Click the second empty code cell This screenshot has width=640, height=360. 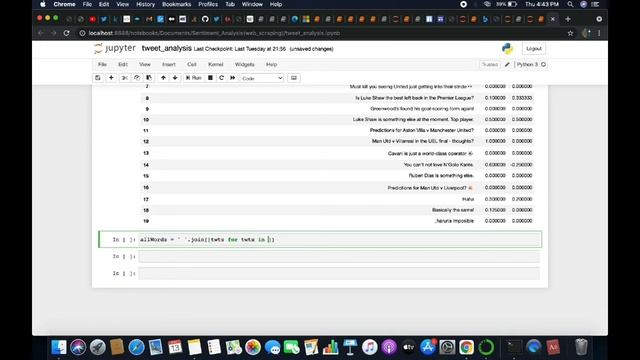[x=339, y=256]
